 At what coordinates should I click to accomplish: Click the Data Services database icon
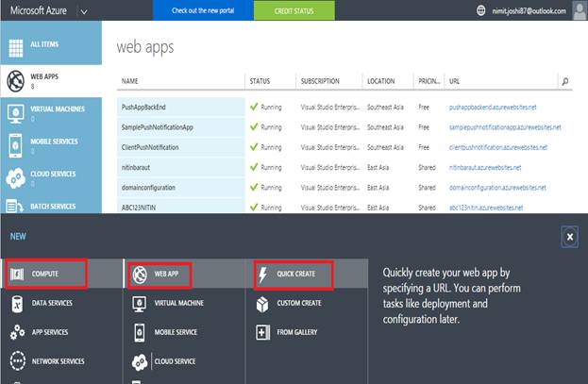pyautogui.click(x=17, y=304)
